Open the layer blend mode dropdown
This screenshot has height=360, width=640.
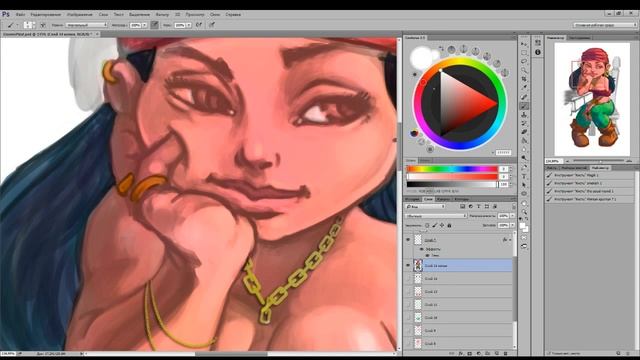(436, 216)
